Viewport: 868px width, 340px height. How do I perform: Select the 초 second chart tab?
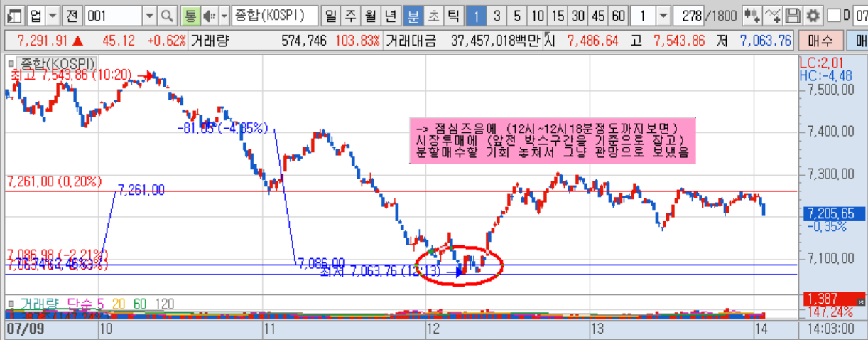pos(433,16)
